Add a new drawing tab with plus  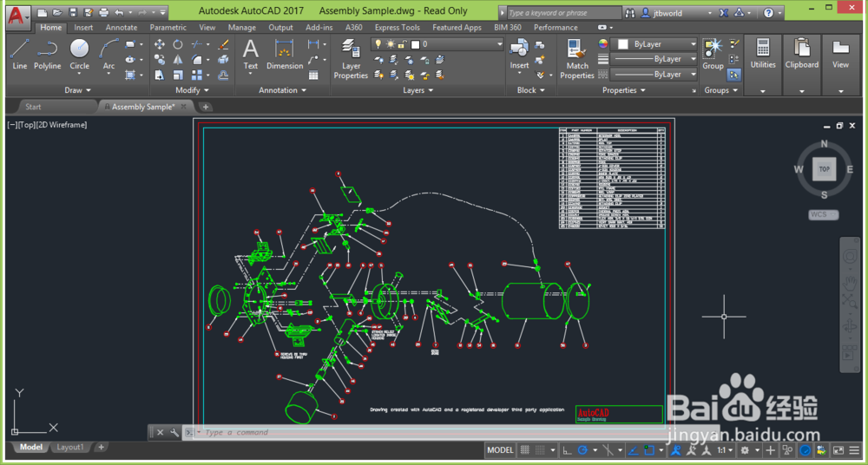(206, 107)
